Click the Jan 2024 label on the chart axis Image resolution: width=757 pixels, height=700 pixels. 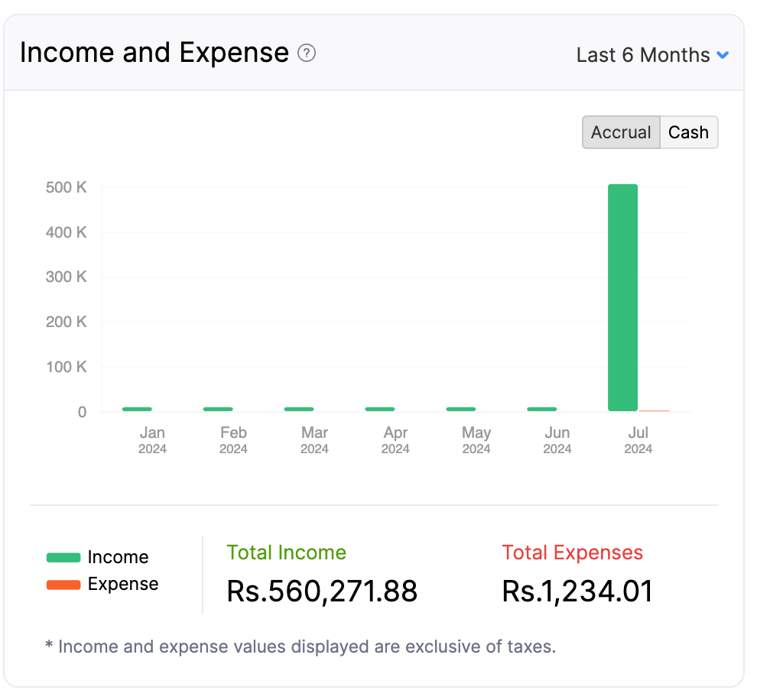152,440
